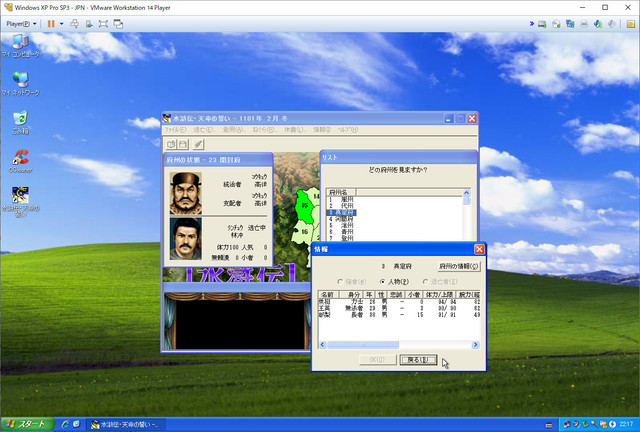The image size is (640, 432).
Task: Sort the table by the 小者 column header
Action: (x=413, y=294)
